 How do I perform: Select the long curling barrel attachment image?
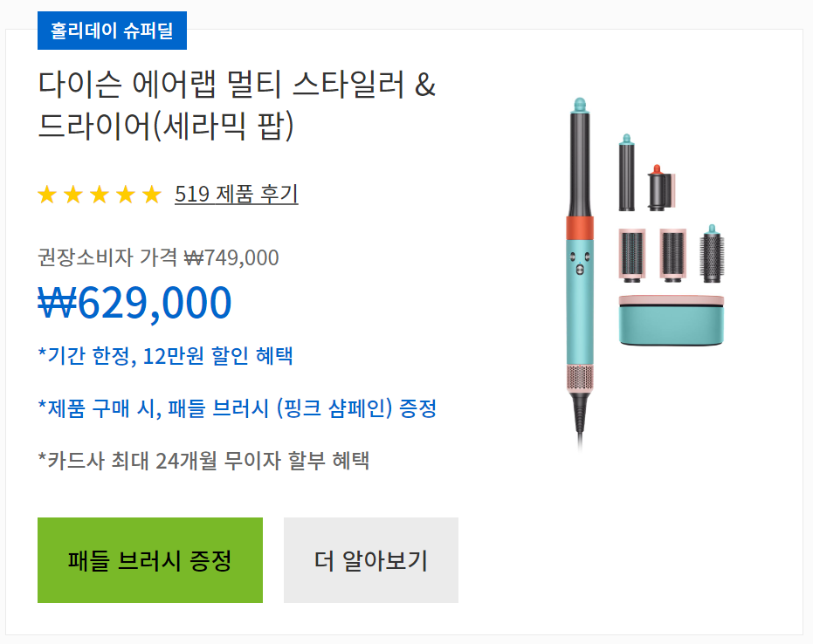tap(627, 175)
